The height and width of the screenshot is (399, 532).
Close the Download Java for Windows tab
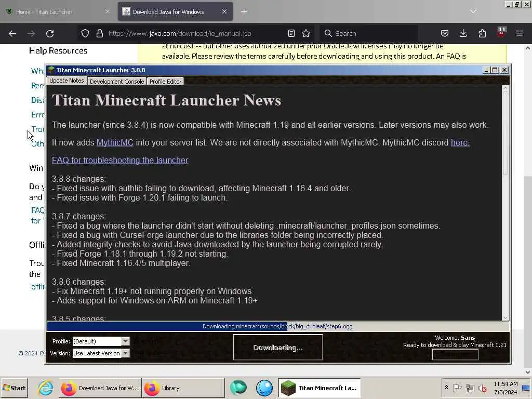224,11
